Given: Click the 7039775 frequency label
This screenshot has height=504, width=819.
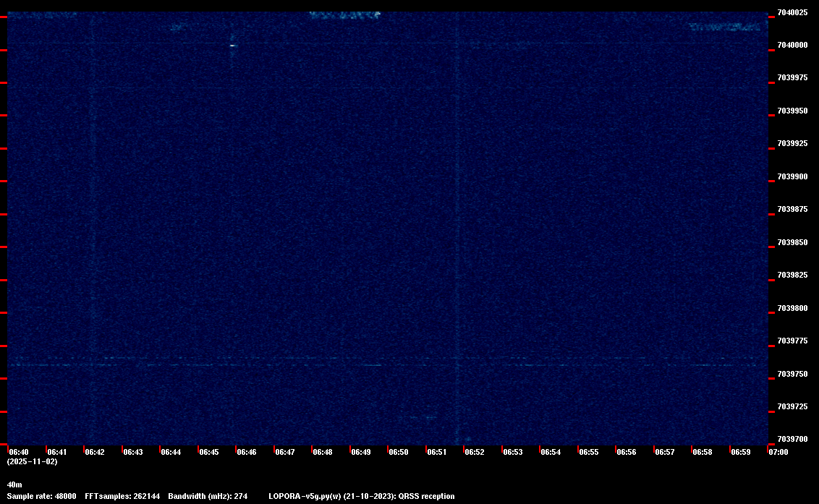Looking at the screenshot, I should tap(792, 341).
